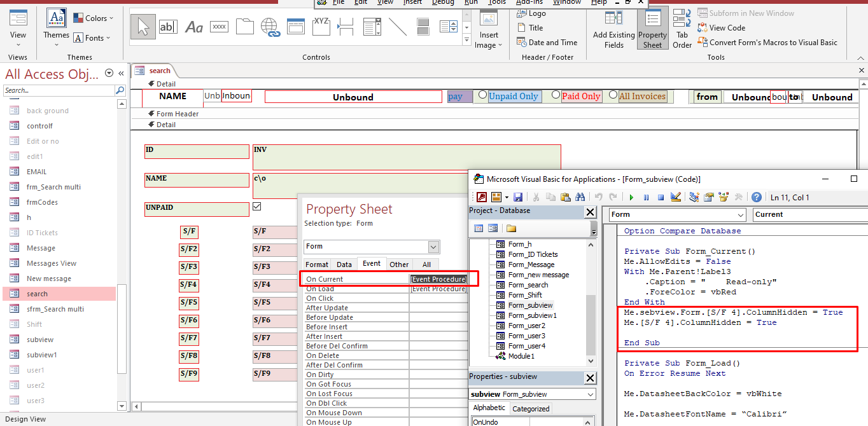Open the Fonts dropdown in Themes group
868x426 pixels.
click(92, 38)
